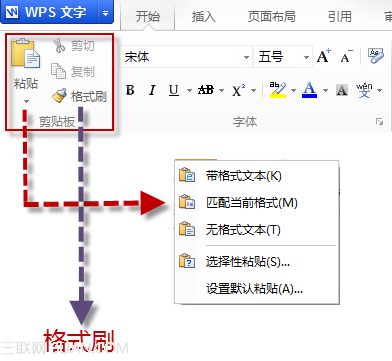Viewport: 392px width, 361px height.
Task: Expand the strikethrough dropdown arrow
Action: click(221, 90)
